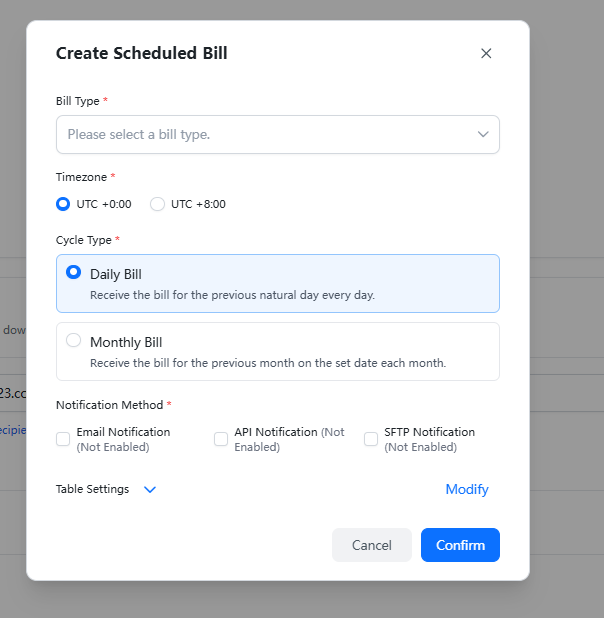Close the Create Scheduled Bill dialog

click(486, 54)
